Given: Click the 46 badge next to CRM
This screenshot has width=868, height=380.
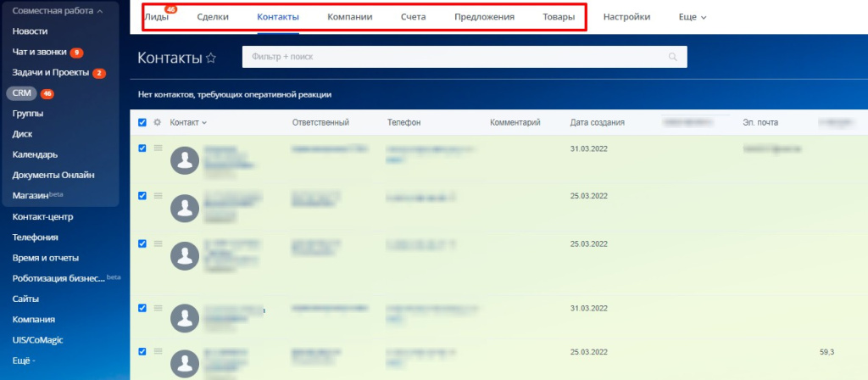Looking at the screenshot, I should click(x=47, y=93).
